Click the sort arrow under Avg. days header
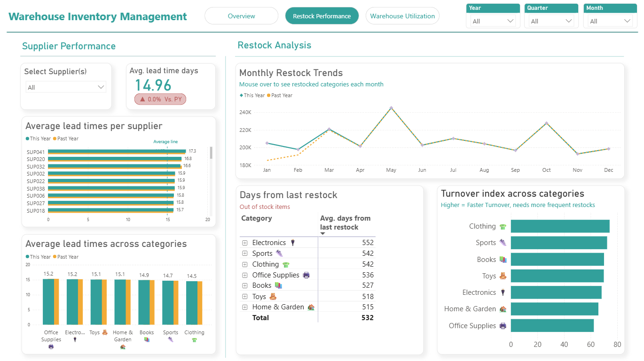Image resolution: width=644 pixels, height=361 pixels. 323,234
